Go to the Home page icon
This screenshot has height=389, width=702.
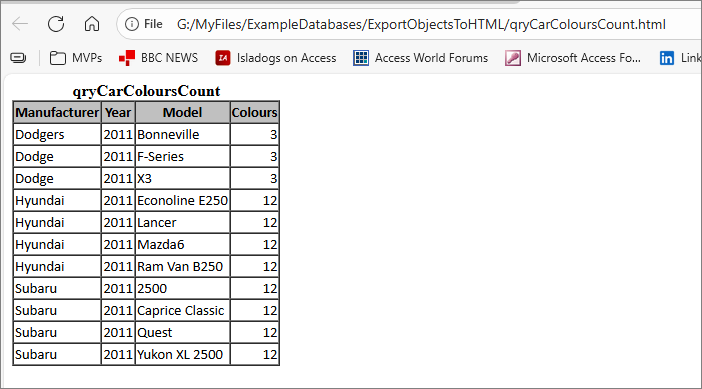point(92,24)
